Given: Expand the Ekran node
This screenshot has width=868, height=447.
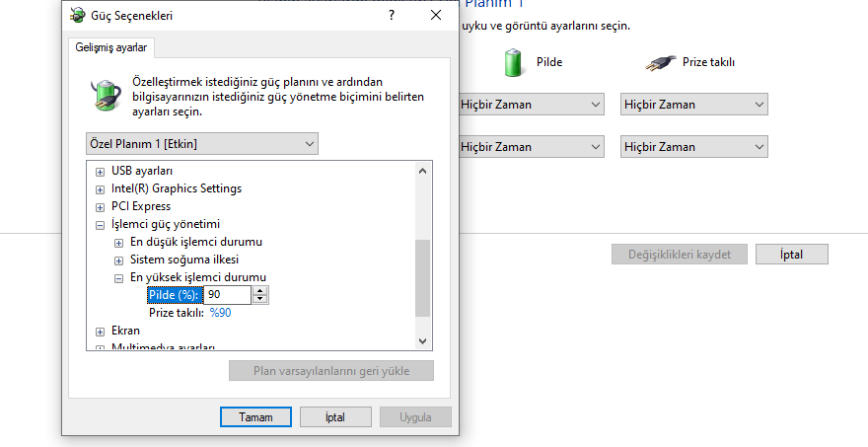Looking at the screenshot, I should [x=100, y=332].
